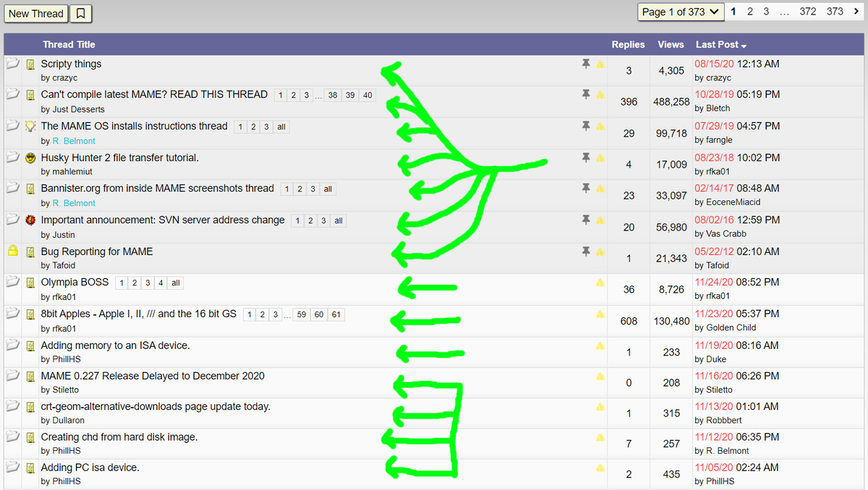
Task: Click the pin icon on SVN announcement row
Action: coord(587,220)
